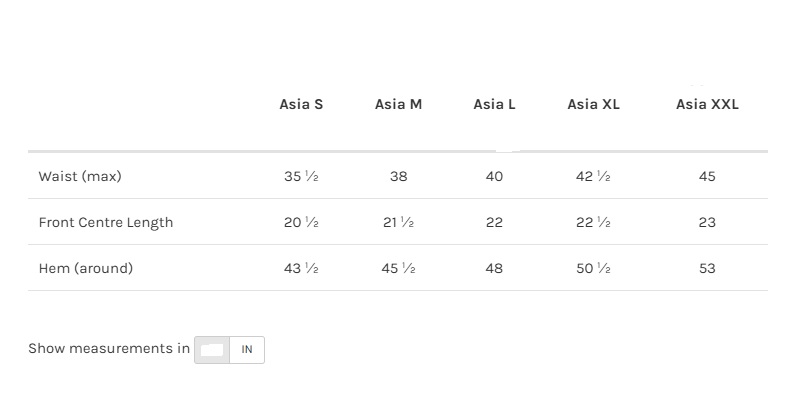
Task: Select the Asia XXL size header
Action: 707,104
